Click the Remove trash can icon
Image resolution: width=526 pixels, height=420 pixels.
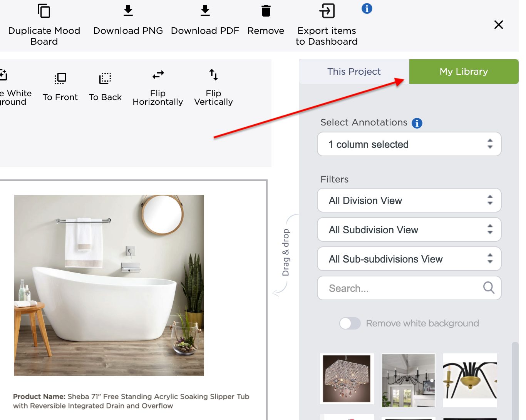[266, 11]
